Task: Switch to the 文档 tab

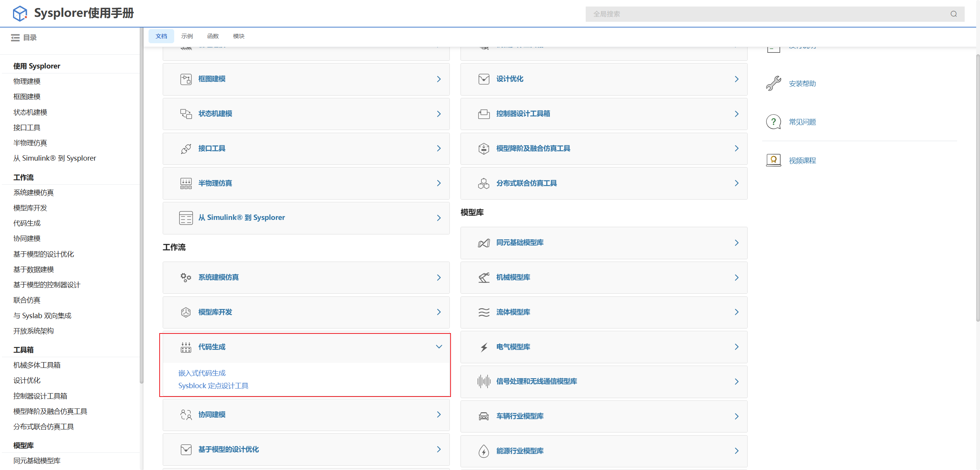Action: tap(161, 36)
